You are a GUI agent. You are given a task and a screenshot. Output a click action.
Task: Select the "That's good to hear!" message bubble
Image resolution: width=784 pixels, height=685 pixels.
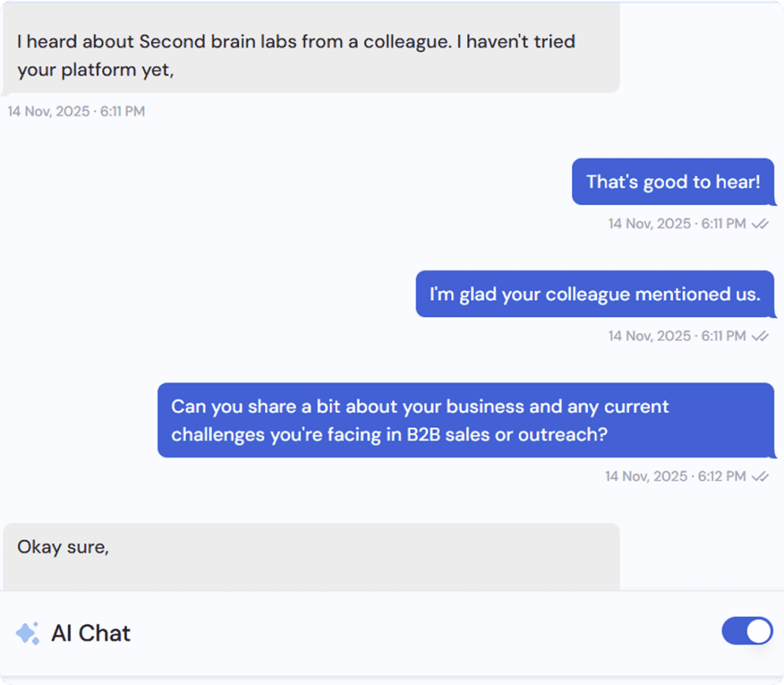click(672, 181)
